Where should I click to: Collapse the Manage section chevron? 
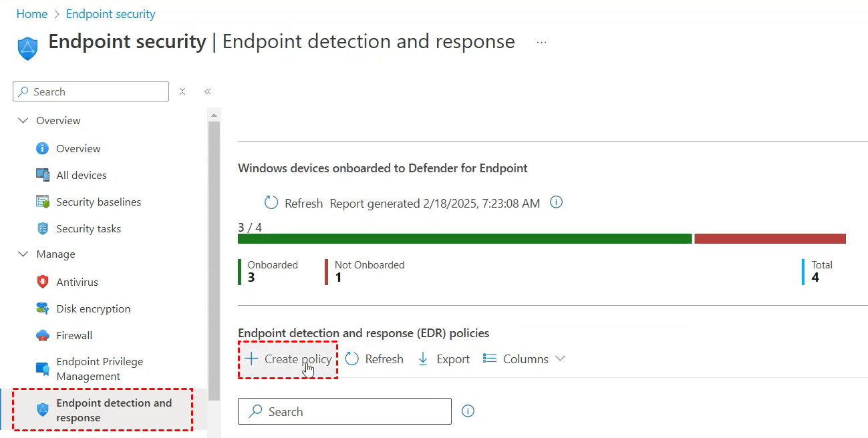tap(23, 254)
